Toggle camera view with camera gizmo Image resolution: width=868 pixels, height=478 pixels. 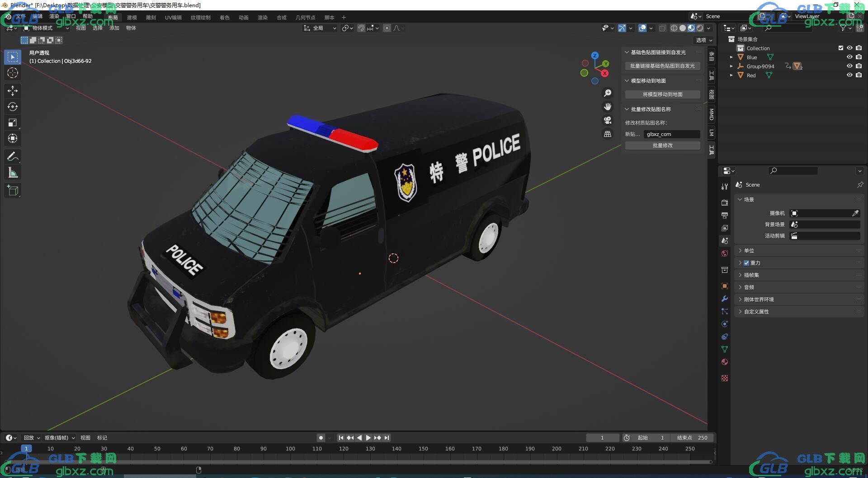point(608,120)
